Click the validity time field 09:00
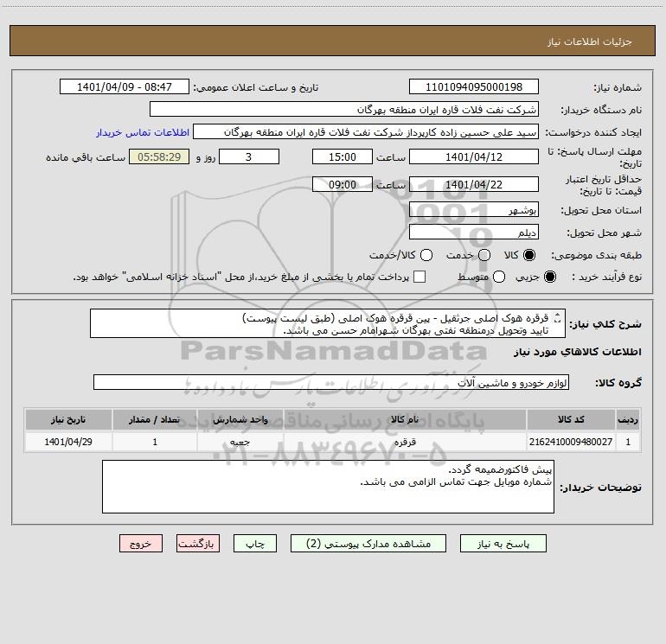Screen dimensions: 666x644 click(343, 184)
